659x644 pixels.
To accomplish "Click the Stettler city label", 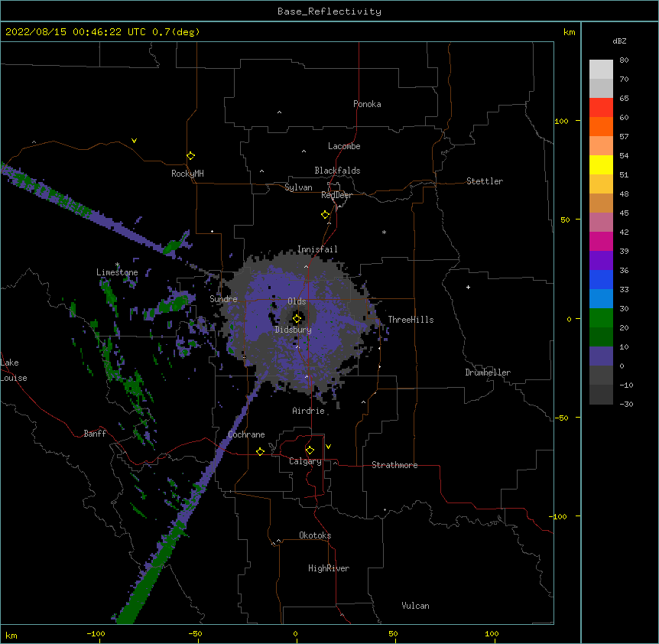I will 485,181.
